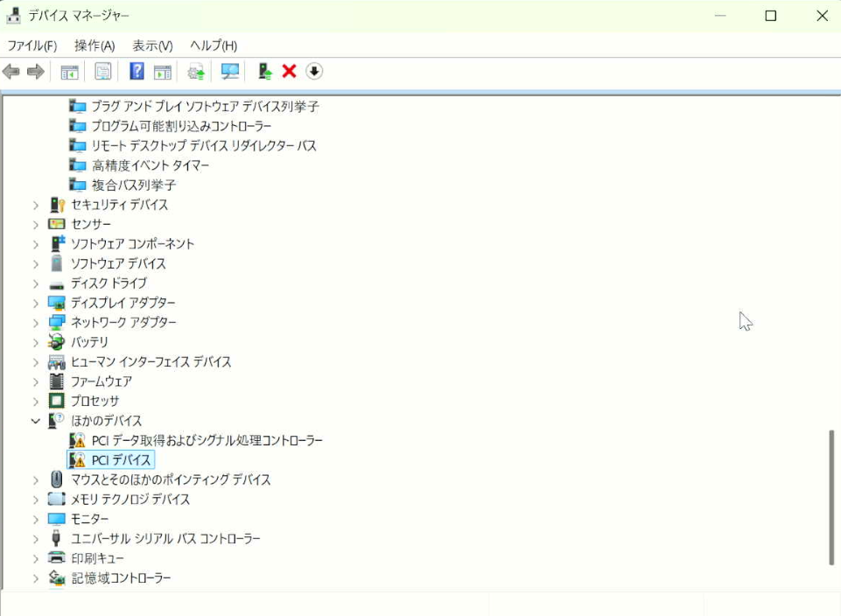Click the ヒューマン インターフェイス デバイス icon
Image resolution: width=841 pixels, height=616 pixels.
(57, 362)
